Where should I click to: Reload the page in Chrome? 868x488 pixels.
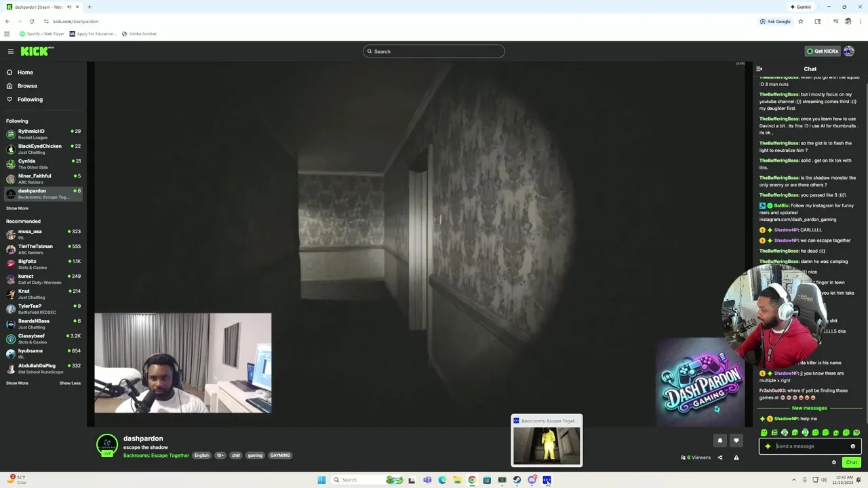click(x=31, y=22)
